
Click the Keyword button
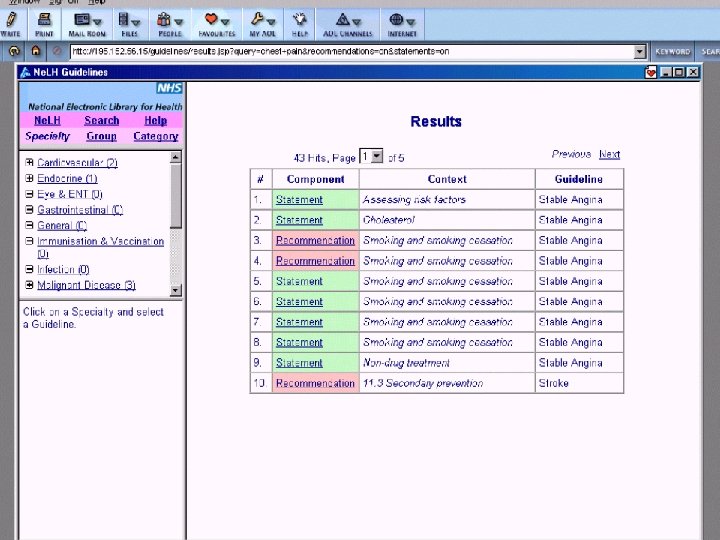673,51
